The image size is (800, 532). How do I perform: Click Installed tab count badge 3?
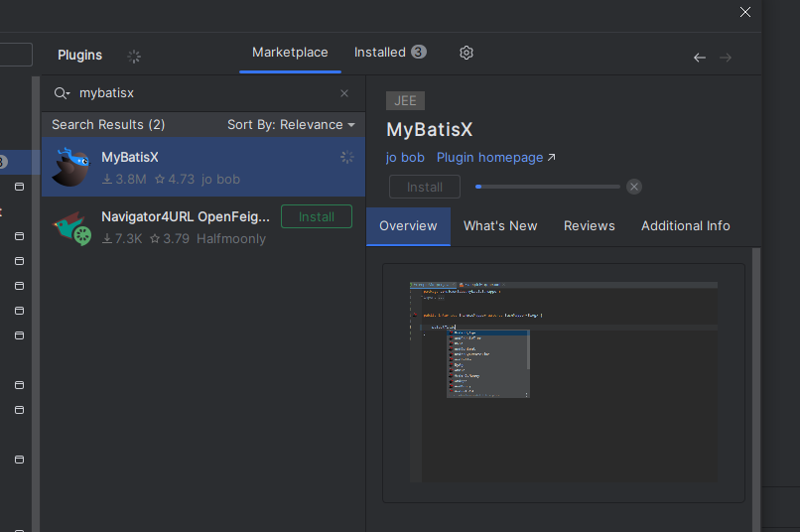pyautogui.click(x=419, y=52)
